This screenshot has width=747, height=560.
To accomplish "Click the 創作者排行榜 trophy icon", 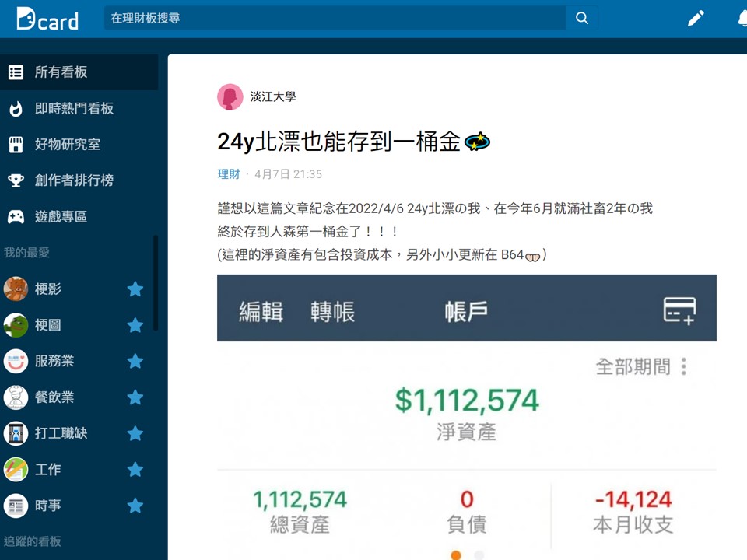I will 17,180.
